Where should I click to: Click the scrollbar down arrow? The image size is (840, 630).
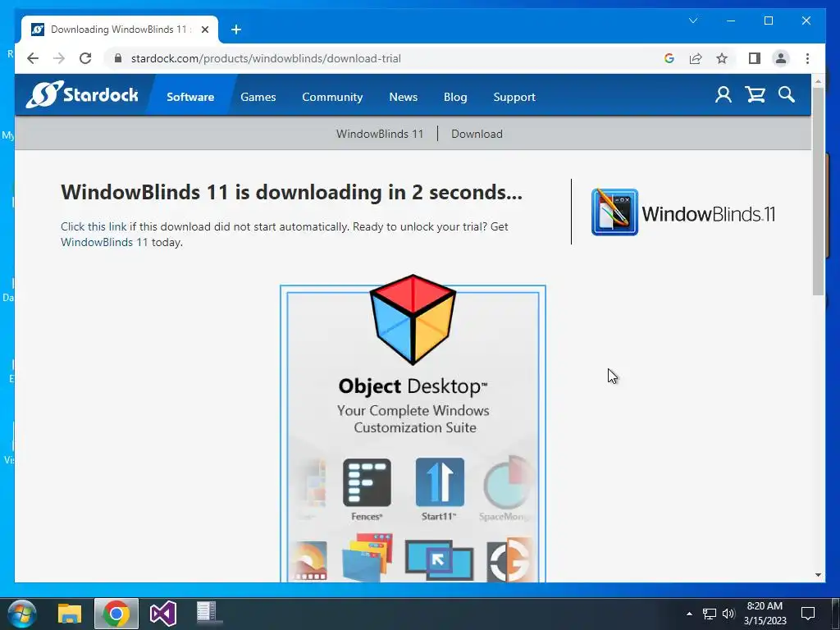point(818,575)
